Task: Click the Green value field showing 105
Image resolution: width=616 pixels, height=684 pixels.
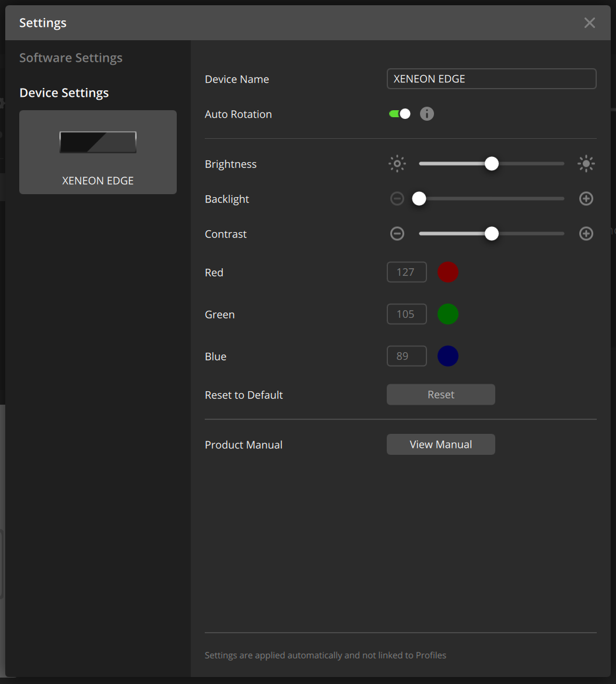Action: click(x=407, y=314)
